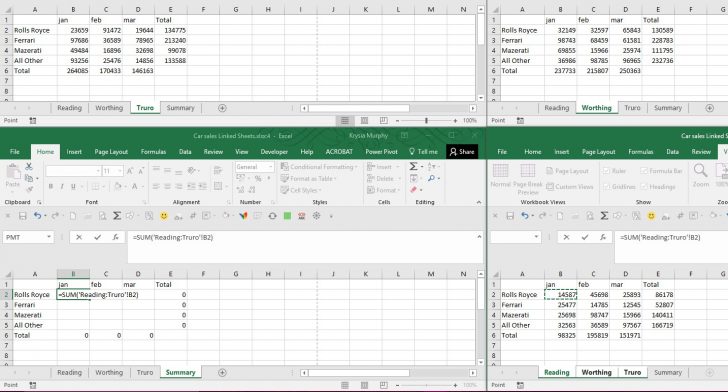
Task: Click the Save icon in Reading window toolbar
Action: click(x=510, y=216)
